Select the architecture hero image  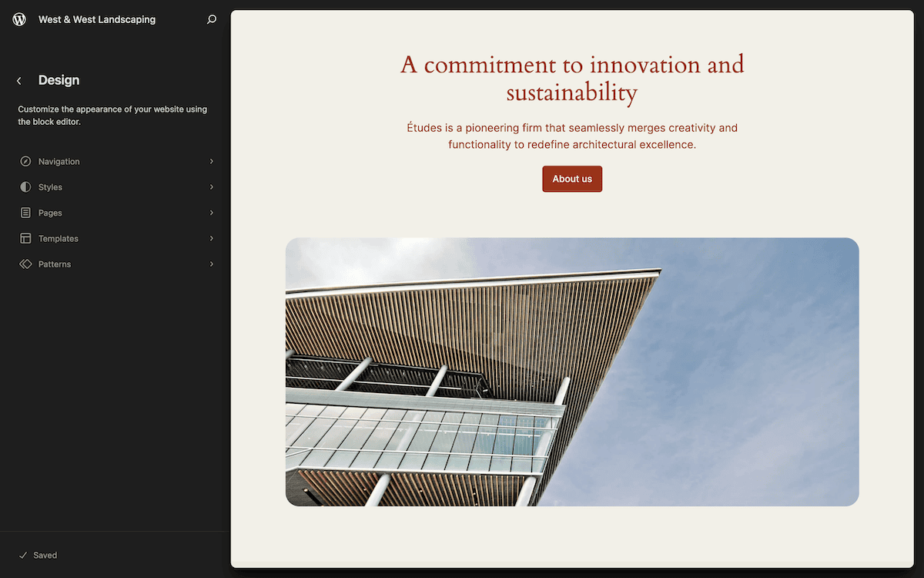(571, 371)
